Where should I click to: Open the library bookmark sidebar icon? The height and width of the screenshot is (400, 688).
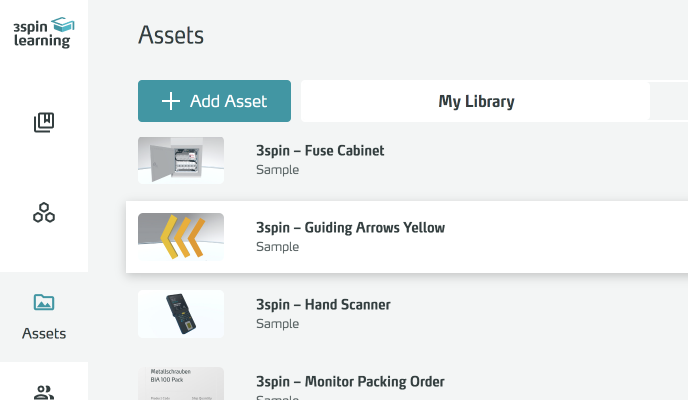44,123
